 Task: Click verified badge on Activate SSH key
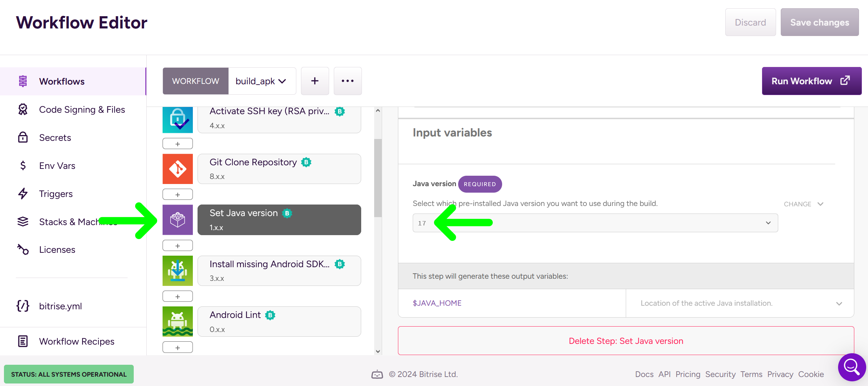[340, 111]
